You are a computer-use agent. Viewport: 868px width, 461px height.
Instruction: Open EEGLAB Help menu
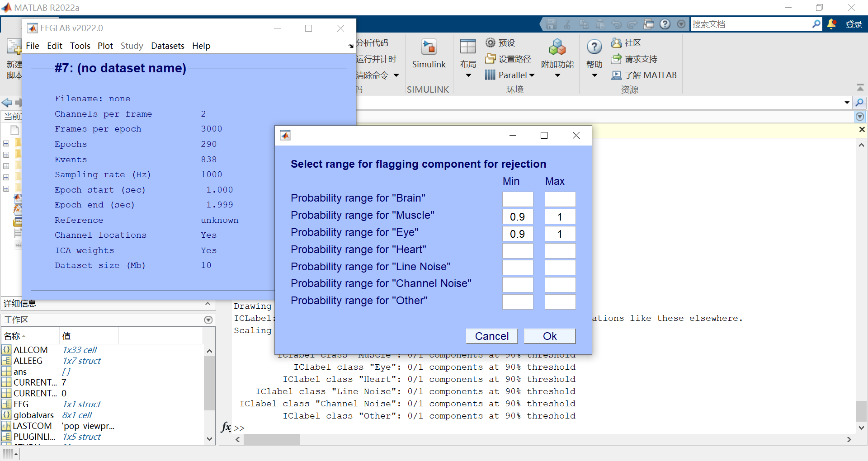pyautogui.click(x=201, y=46)
